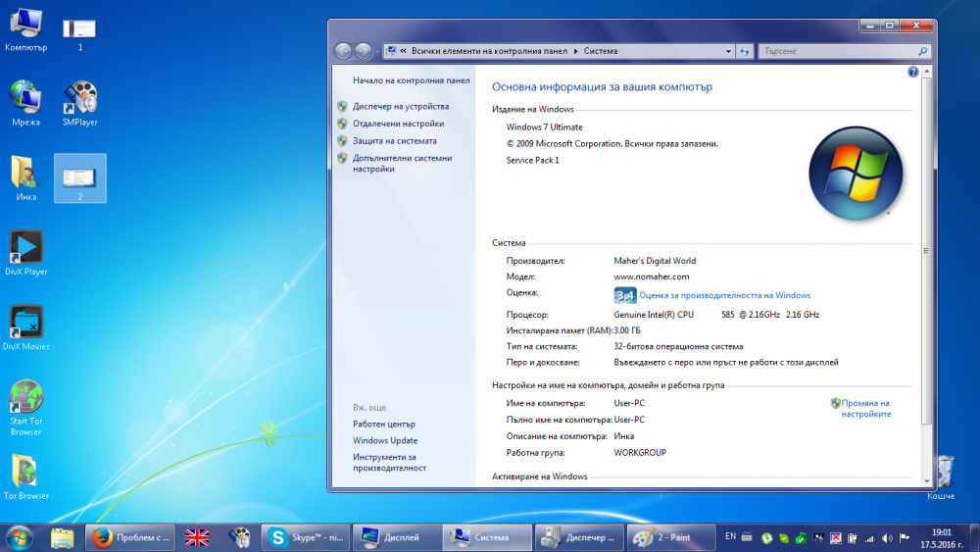Open System protection link (Защита на системата)

[x=394, y=140]
